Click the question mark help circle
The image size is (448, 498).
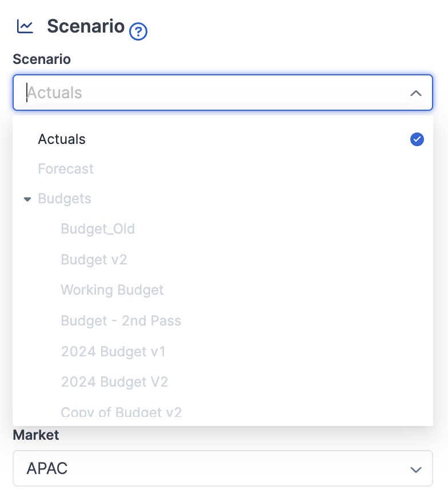pos(139,32)
